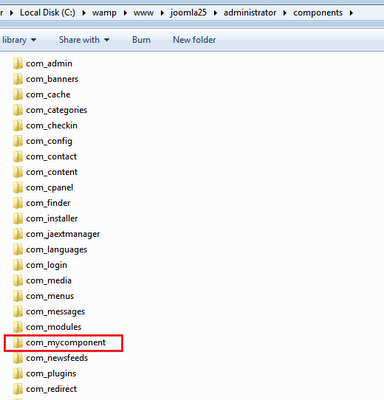
Task: Select the com_messages folder icon
Action: point(18,311)
